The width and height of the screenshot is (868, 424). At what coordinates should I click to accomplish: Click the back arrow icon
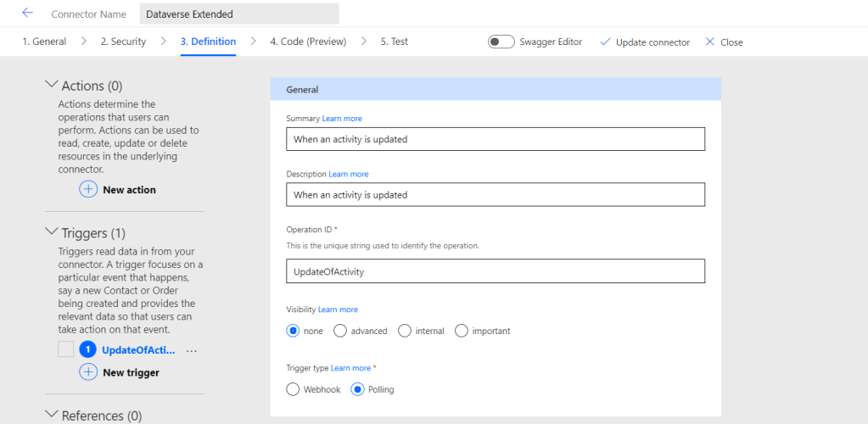click(x=27, y=14)
